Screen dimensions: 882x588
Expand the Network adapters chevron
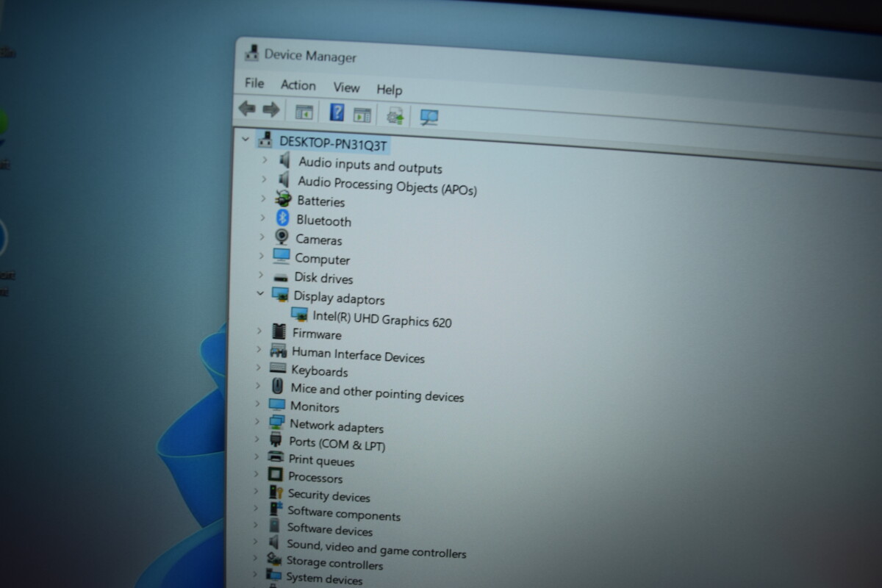click(257, 421)
